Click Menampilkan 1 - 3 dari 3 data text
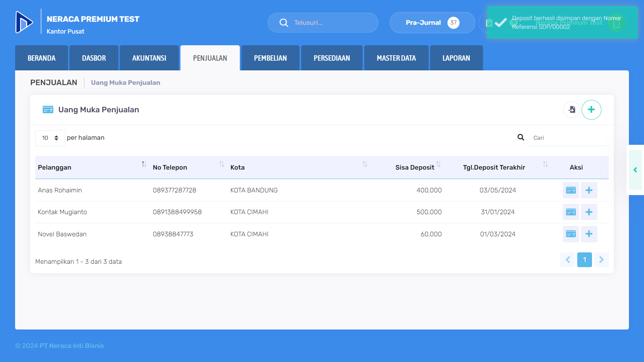 coord(78,261)
